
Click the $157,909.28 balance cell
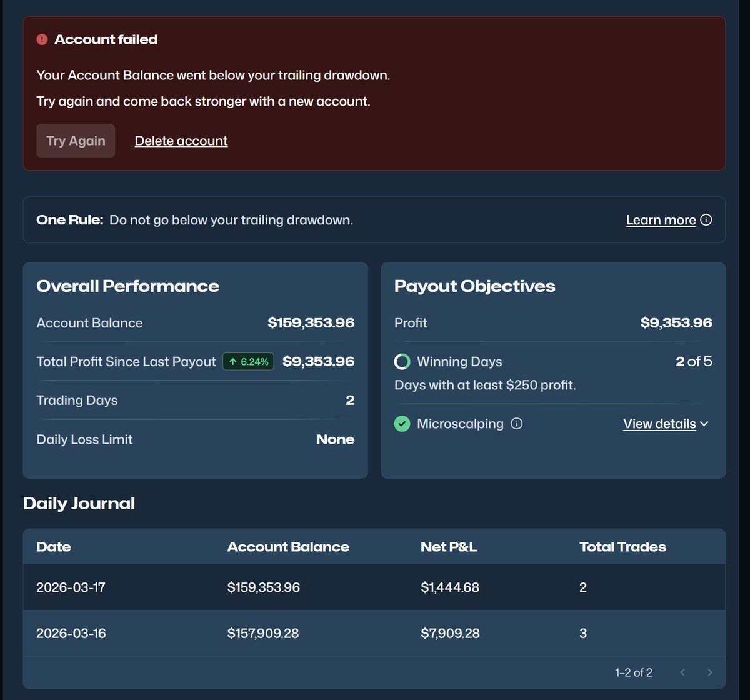pyautogui.click(x=263, y=633)
